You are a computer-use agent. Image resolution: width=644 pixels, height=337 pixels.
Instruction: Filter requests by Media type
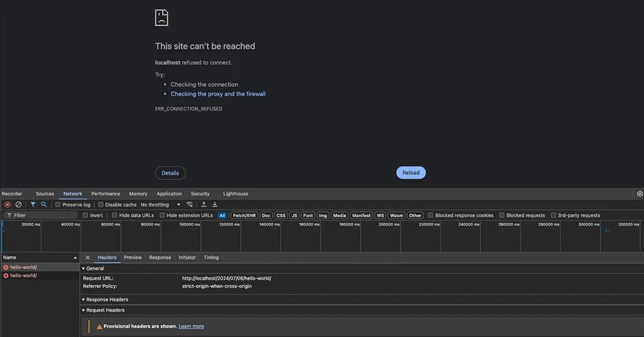(339, 215)
